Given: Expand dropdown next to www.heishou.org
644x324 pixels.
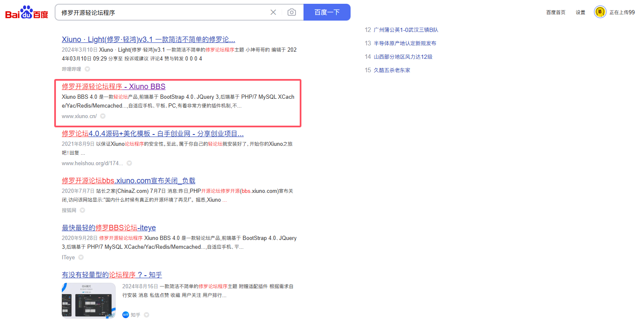Looking at the screenshot, I should point(129,163).
